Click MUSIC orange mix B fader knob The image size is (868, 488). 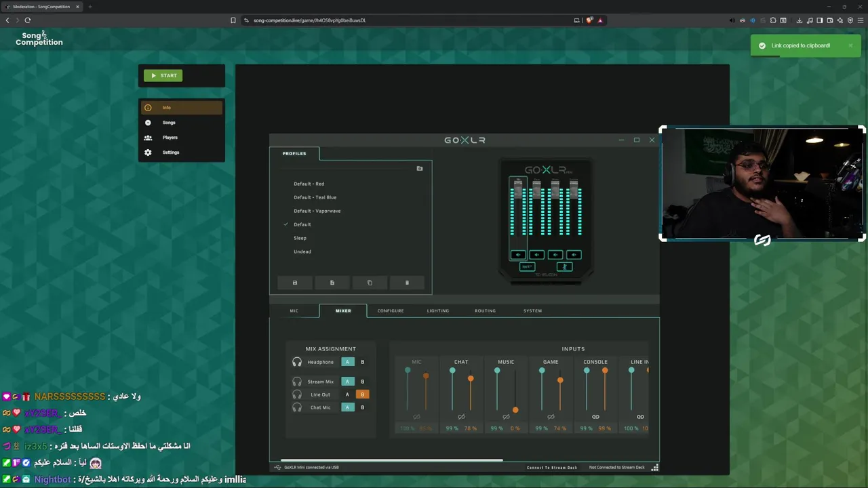pyautogui.click(x=515, y=409)
